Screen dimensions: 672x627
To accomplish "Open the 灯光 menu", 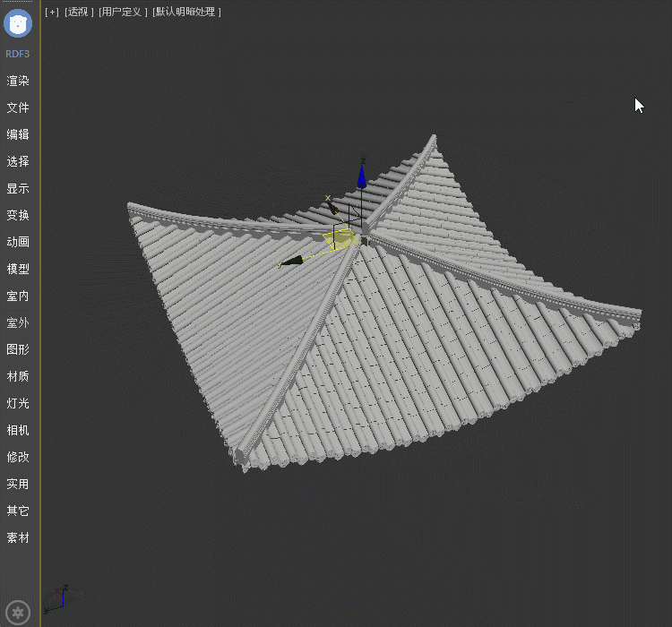I will (18, 403).
